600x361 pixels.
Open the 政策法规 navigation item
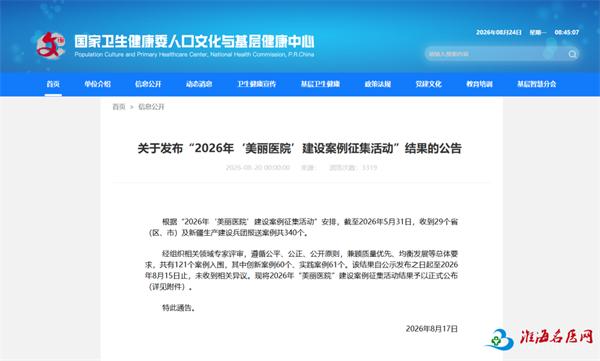click(378, 84)
